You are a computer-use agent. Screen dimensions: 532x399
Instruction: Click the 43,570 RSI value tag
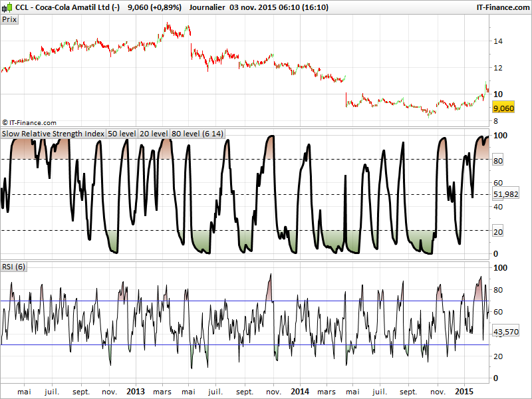[505, 331]
